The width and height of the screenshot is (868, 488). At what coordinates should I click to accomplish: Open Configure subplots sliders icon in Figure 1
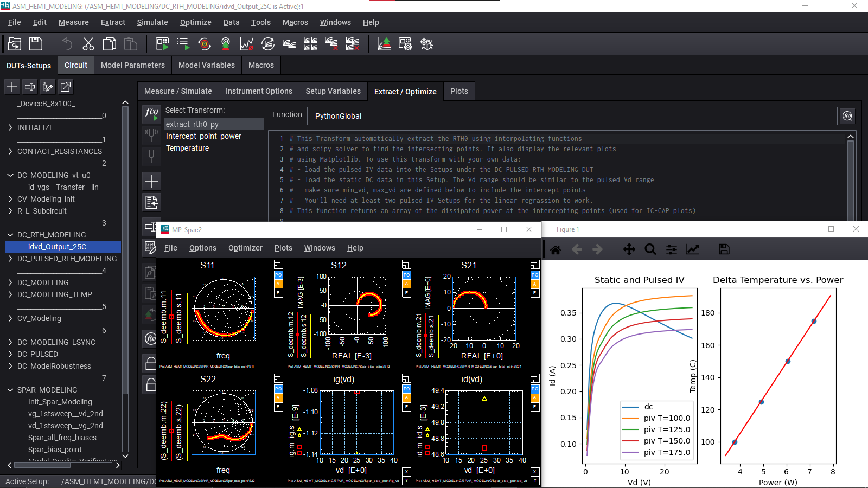672,249
